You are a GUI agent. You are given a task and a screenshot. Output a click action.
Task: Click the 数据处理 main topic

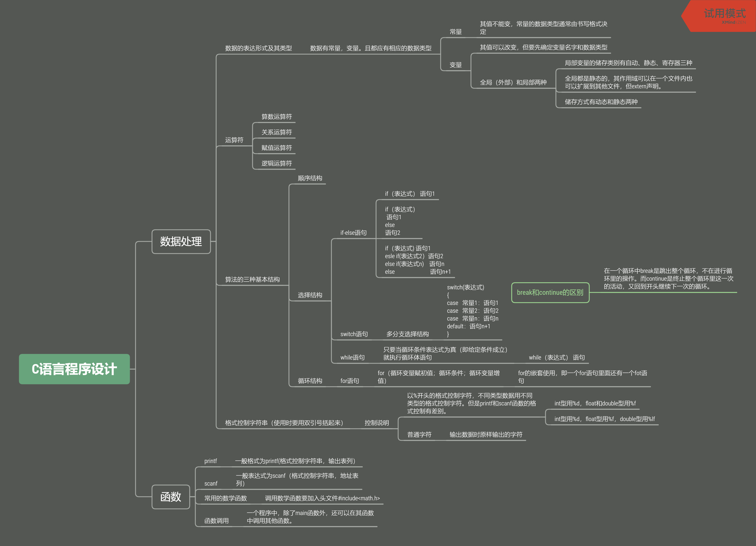pyautogui.click(x=181, y=241)
